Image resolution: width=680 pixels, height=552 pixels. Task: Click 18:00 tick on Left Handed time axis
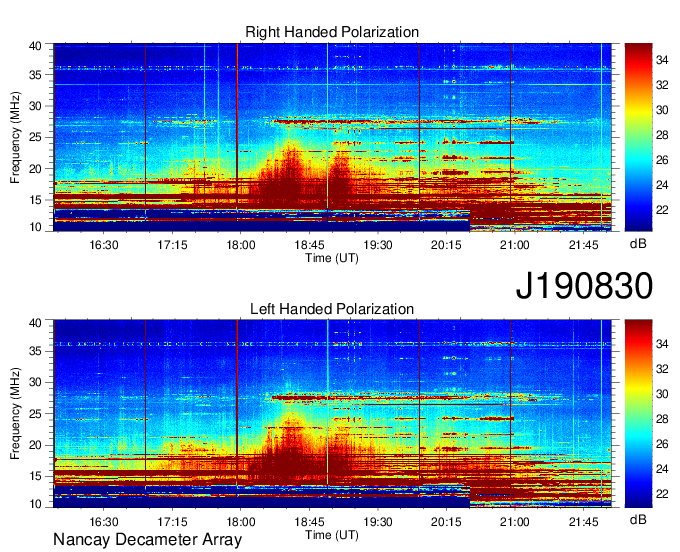[x=241, y=522]
